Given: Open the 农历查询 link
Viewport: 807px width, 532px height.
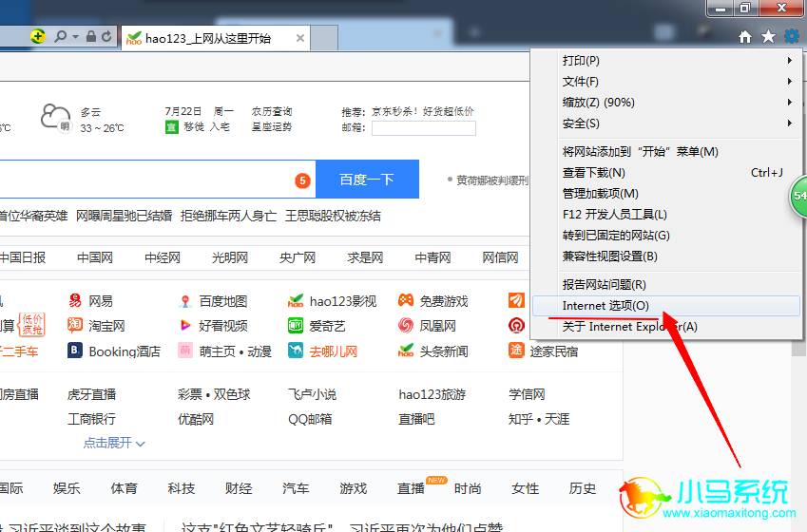Looking at the screenshot, I should point(271,111).
